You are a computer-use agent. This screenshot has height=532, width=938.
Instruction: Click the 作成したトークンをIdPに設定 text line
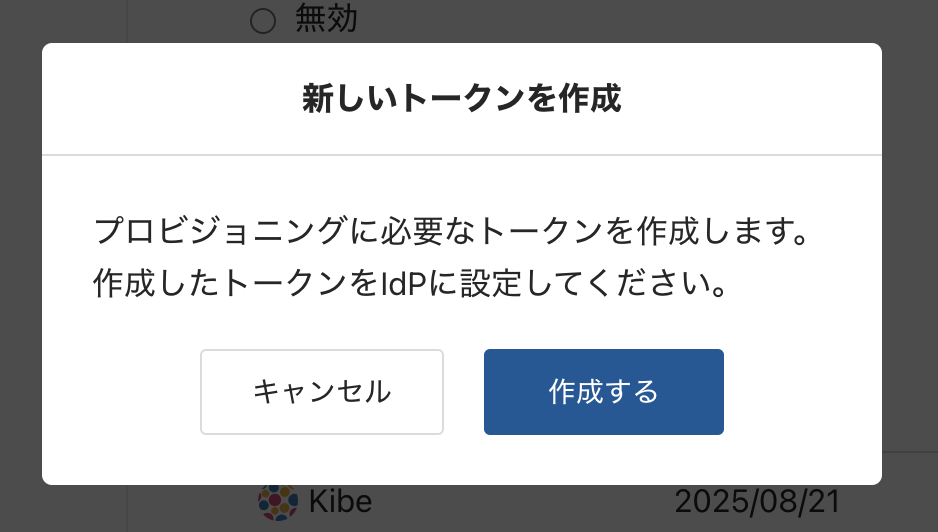click(x=408, y=284)
